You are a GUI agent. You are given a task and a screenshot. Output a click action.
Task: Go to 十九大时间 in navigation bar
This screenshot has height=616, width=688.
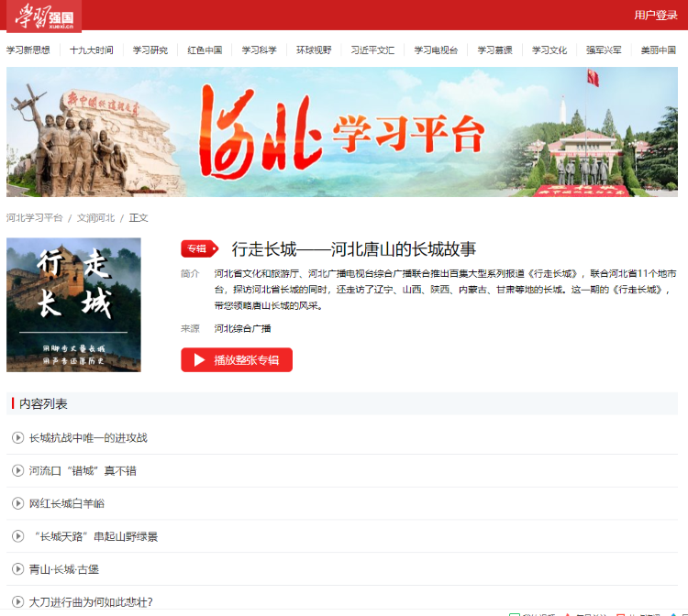point(92,50)
